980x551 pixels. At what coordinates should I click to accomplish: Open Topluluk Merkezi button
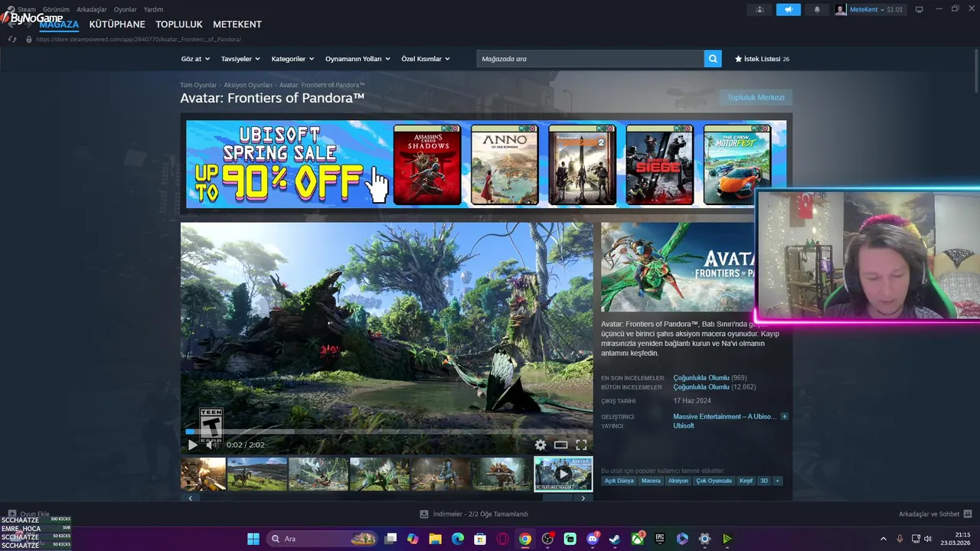[756, 97]
